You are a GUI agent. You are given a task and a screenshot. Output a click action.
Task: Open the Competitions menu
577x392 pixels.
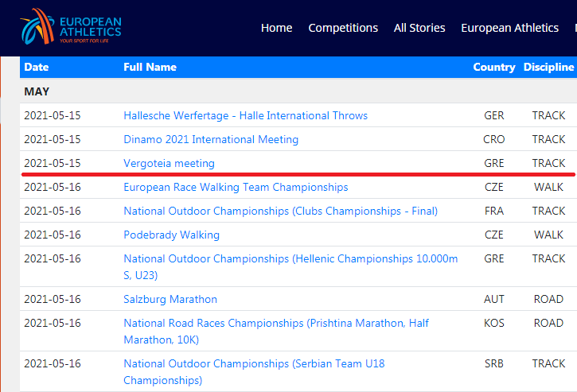(x=343, y=28)
